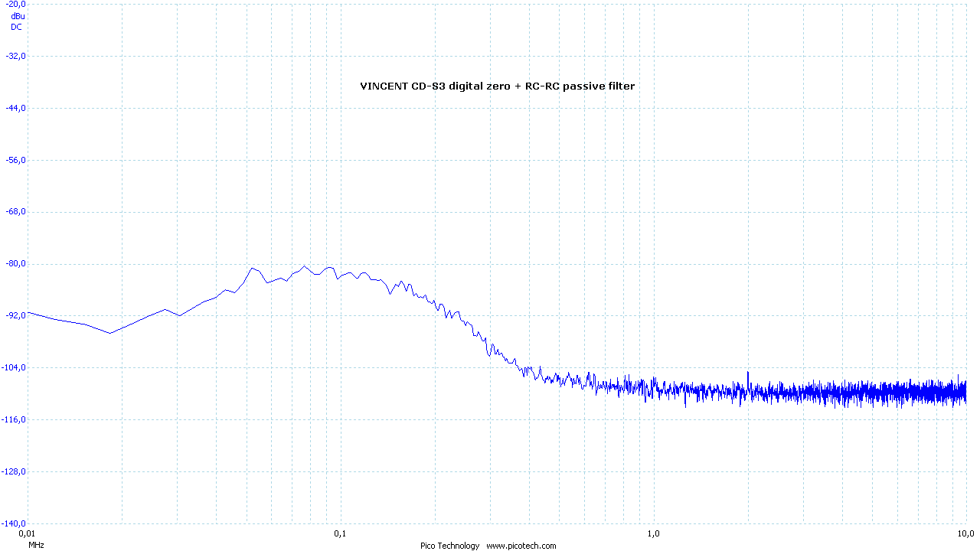Click the chart title 'VINCENT CD-S3 digital zero + RC-RC passive filter'
Viewport: 980px width, 551px height.
497,86
